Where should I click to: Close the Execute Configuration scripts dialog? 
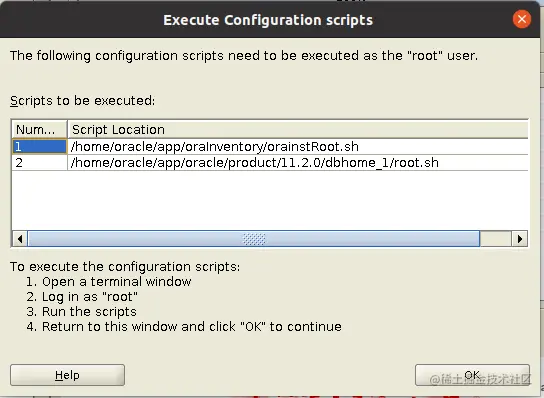point(522,19)
